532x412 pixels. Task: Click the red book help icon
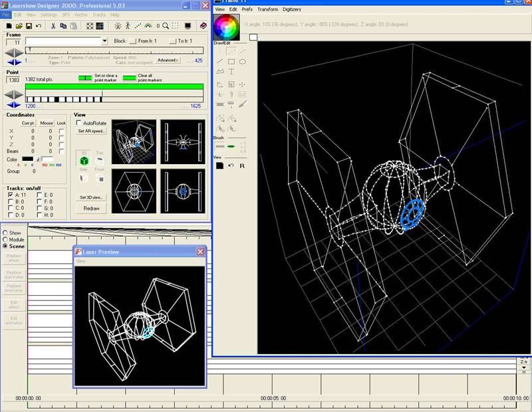[x=203, y=26]
